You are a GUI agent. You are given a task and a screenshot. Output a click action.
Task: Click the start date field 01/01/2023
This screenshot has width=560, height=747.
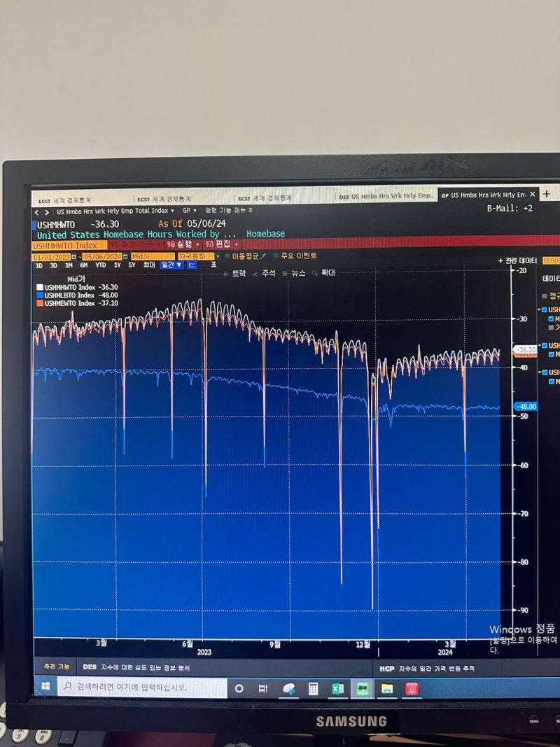(x=51, y=257)
